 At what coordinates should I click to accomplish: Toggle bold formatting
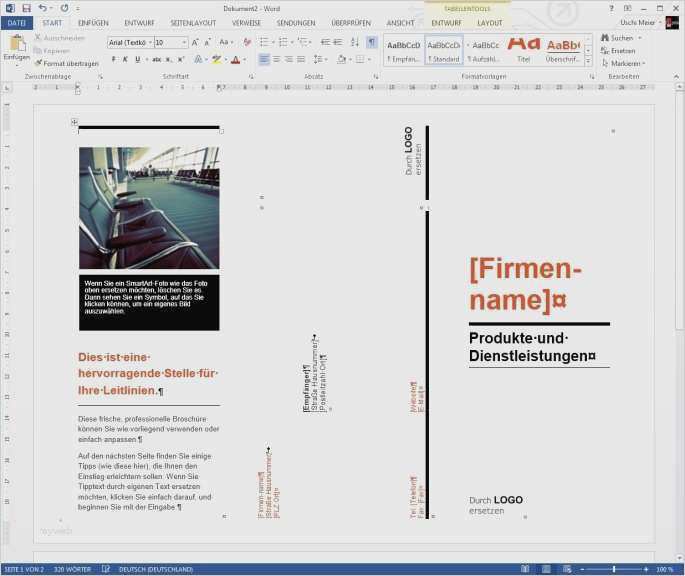[x=113, y=60]
